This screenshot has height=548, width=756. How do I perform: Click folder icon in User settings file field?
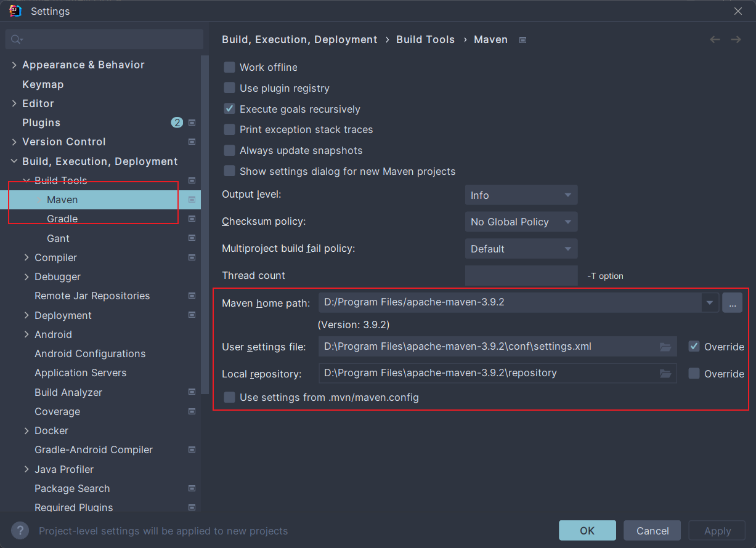(x=665, y=347)
